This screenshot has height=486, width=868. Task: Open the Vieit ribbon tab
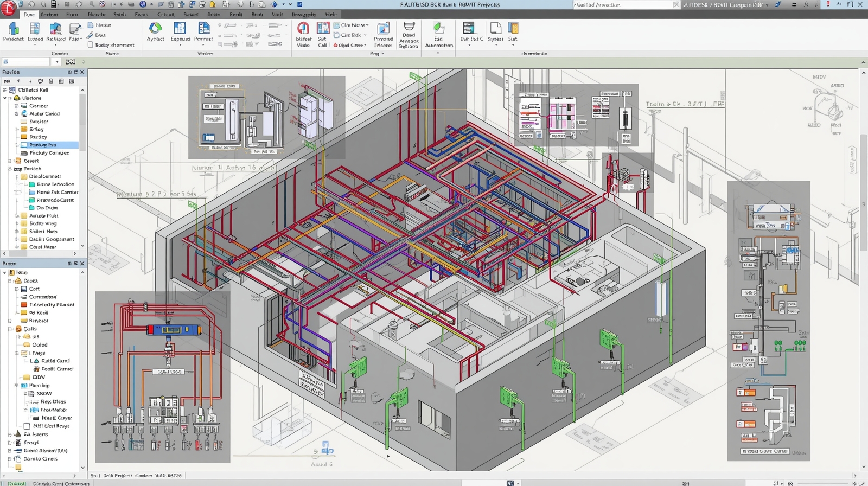click(x=277, y=15)
